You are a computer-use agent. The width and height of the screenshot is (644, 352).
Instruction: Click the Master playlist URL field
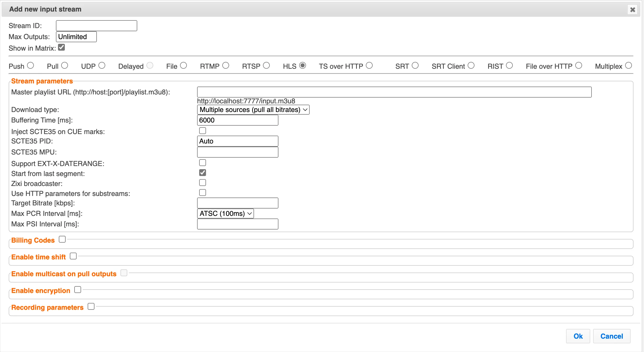pyautogui.click(x=394, y=92)
